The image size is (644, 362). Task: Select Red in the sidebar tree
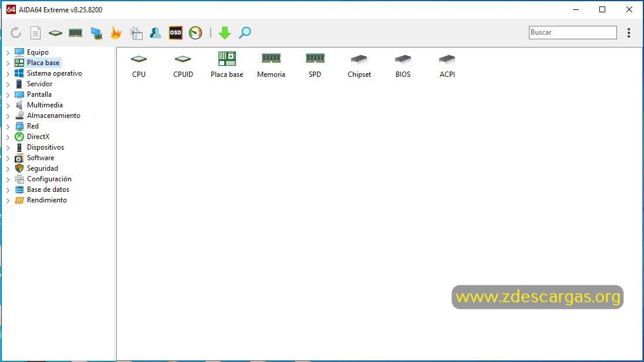pos(32,126)
